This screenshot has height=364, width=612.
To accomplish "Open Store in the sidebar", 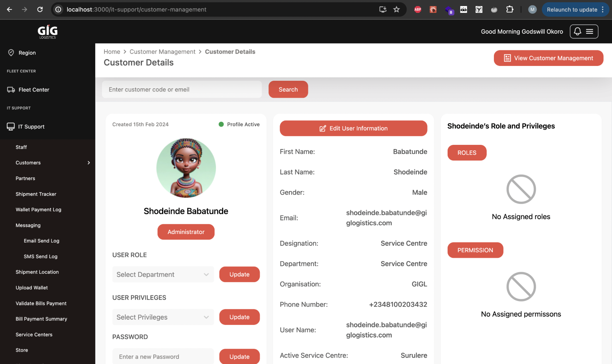I will click(x=22, y=350).
